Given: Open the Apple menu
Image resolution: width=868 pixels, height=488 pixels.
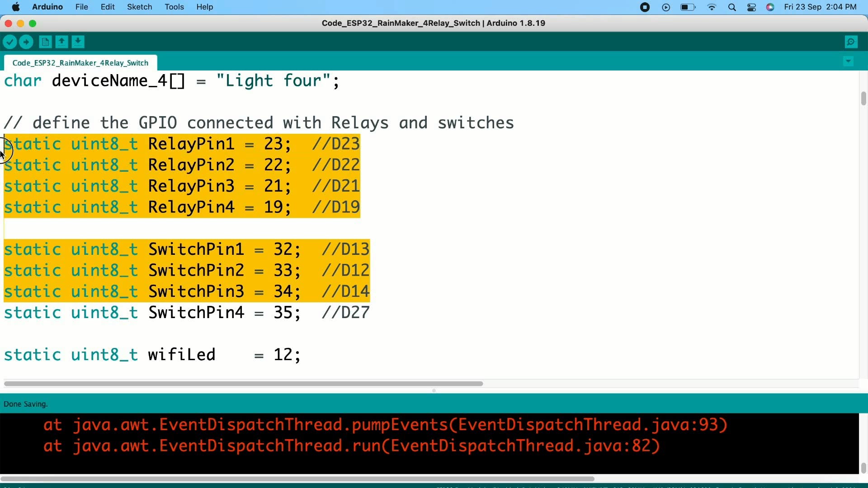Looking at the screenshot, I should 15,7.
